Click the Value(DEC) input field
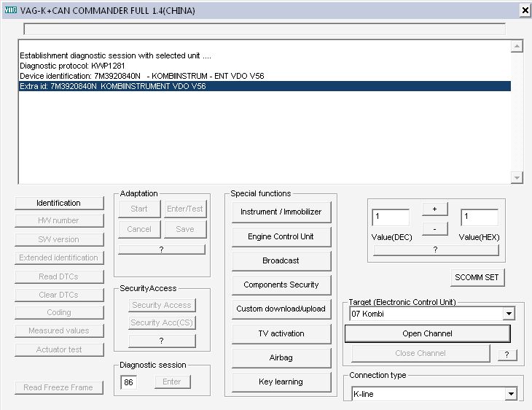The width and height of the screenshot is (532, 410). click(391, 217)
